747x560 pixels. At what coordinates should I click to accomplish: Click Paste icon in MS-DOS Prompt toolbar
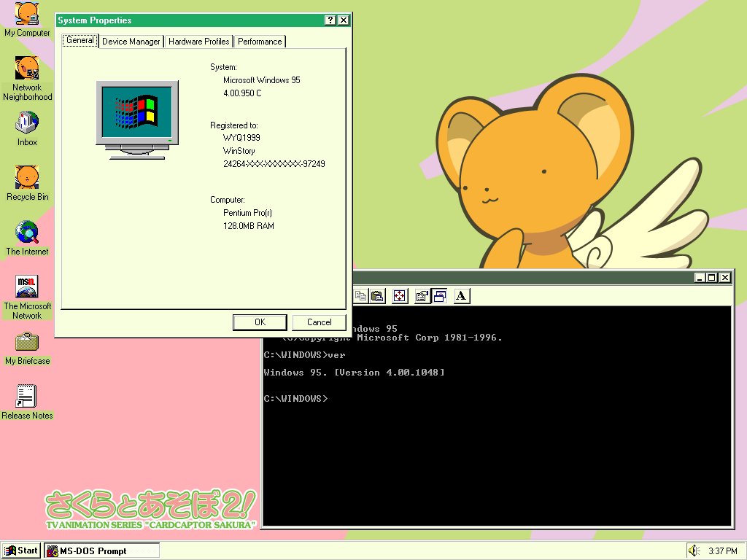pyautogui.click(x=377, y=296)
